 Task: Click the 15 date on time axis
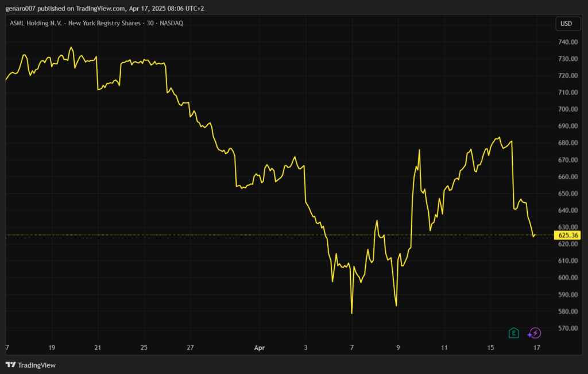pos(490,348)
